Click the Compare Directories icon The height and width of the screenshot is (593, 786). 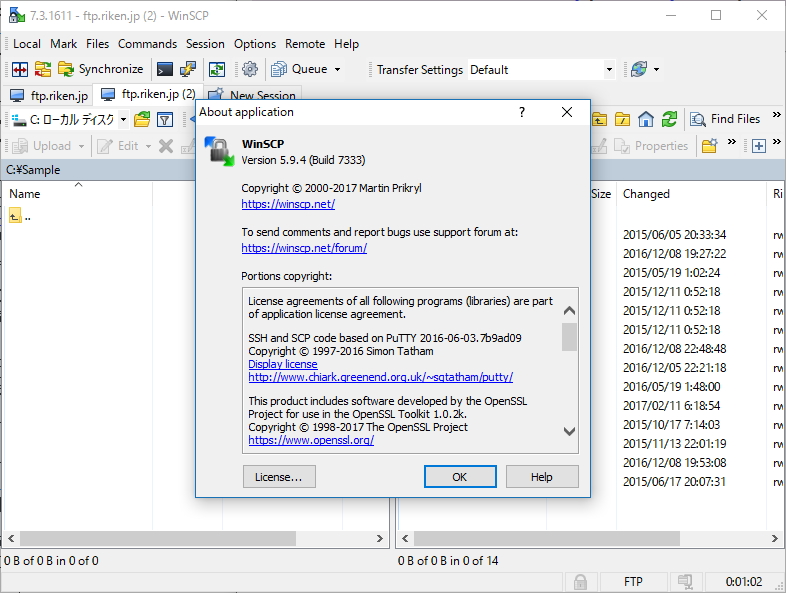point(20,69)
